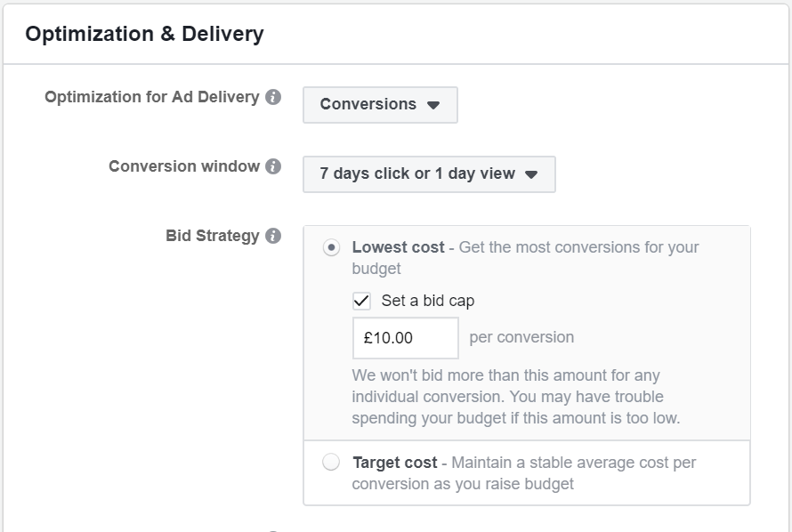Uncheck the Set a bid cap checkbox
Image resolution: width=792 pixels, height=532 pixels.
click(361, 301)
